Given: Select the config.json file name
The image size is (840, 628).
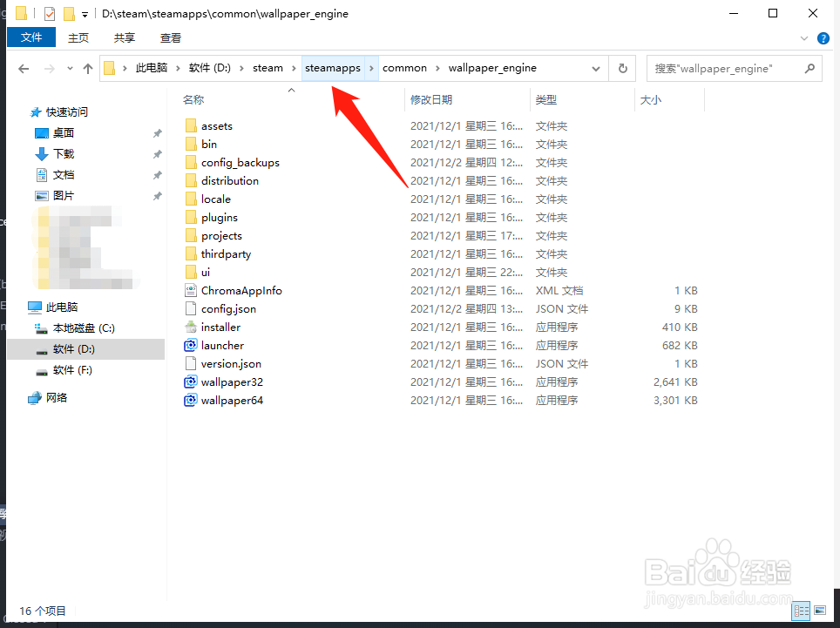Looking at the screenshot, I should [229, 309].
